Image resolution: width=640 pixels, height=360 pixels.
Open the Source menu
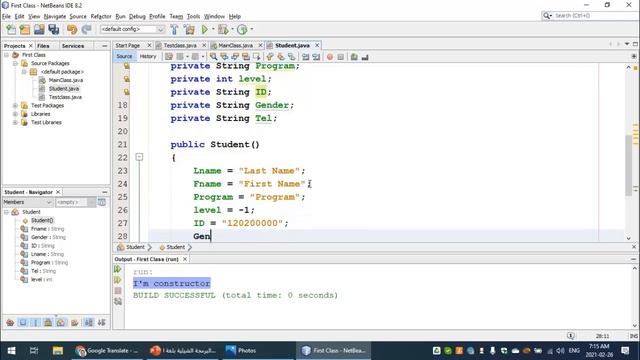(78, 16)
